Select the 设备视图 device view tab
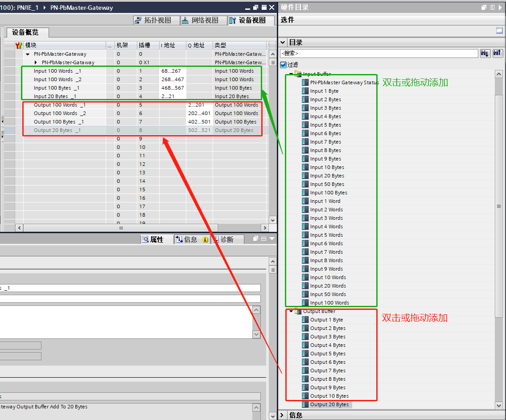This screenshot has width=506, height=420. click(x=251, y=21)
